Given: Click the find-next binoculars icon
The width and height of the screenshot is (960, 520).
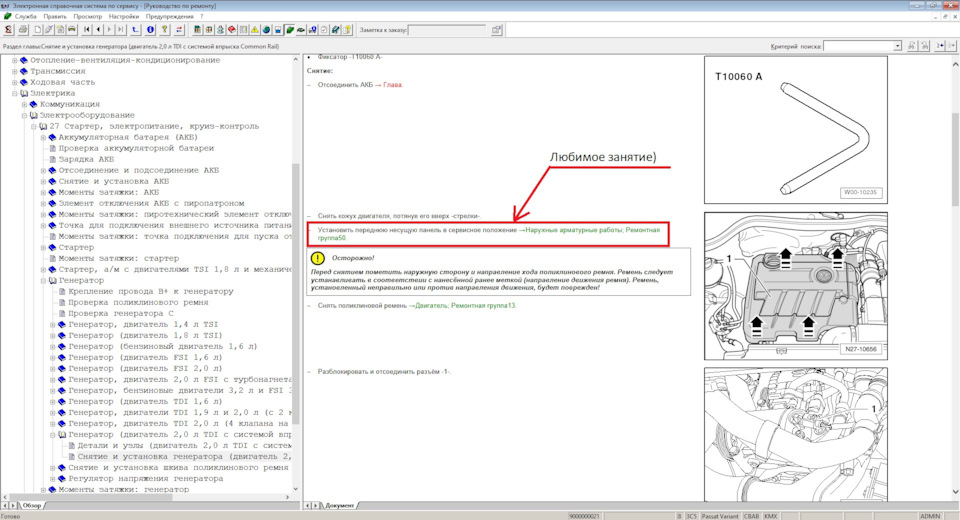Looking at the screenshot, I should 925,46.
